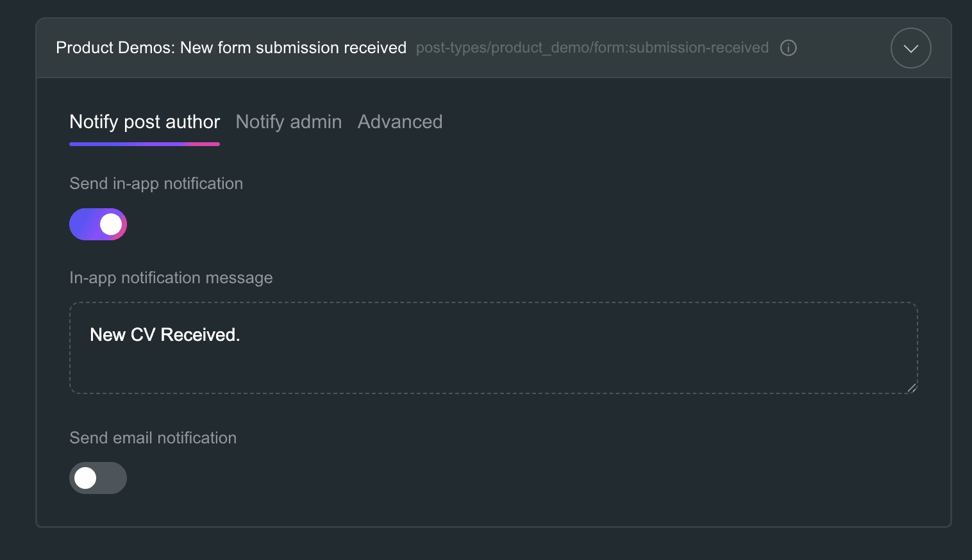This screenshot has width=972, height=560.
Task: Click inside the in-app notification message box
Action: (494, 348)
